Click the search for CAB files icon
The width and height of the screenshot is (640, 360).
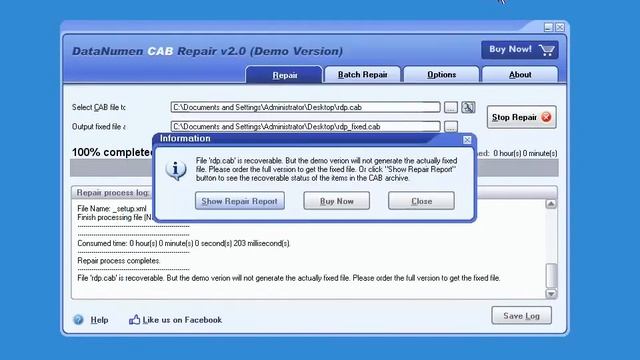468,107
